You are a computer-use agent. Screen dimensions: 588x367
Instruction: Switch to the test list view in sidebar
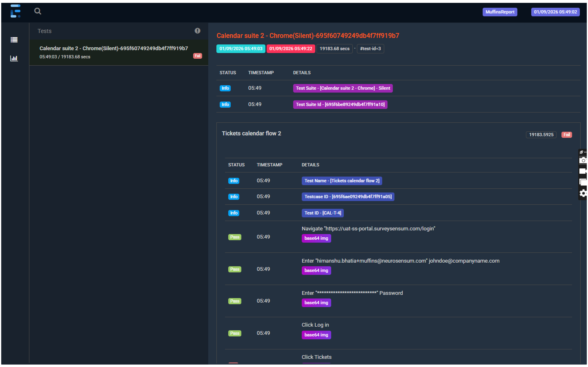pos(14,40)
